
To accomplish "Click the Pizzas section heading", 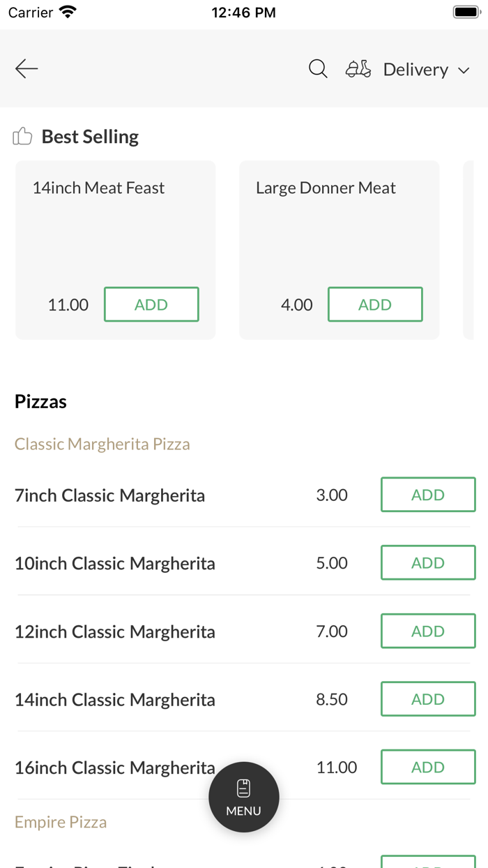I will point(40,401).
